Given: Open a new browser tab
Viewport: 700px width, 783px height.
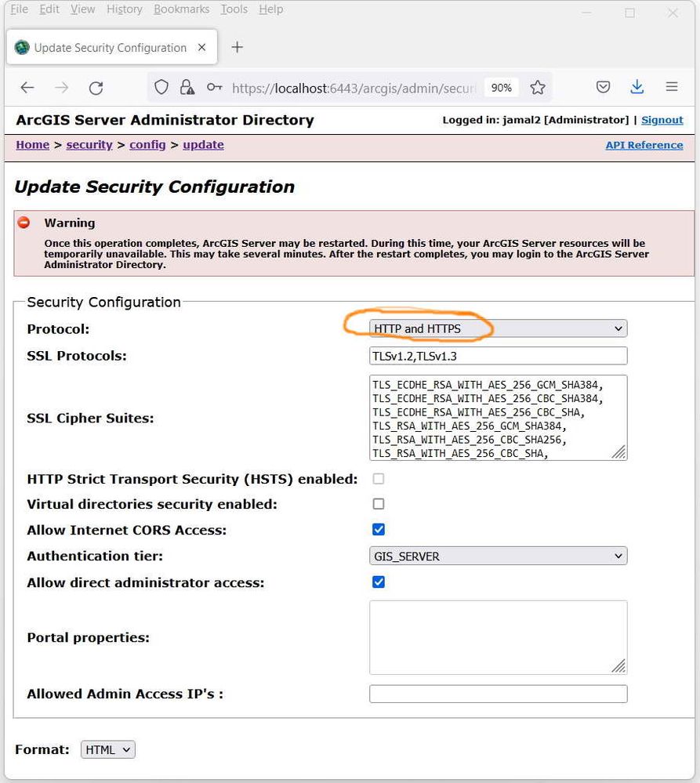Looking at the screenshot, I should [x=237, y=48].
